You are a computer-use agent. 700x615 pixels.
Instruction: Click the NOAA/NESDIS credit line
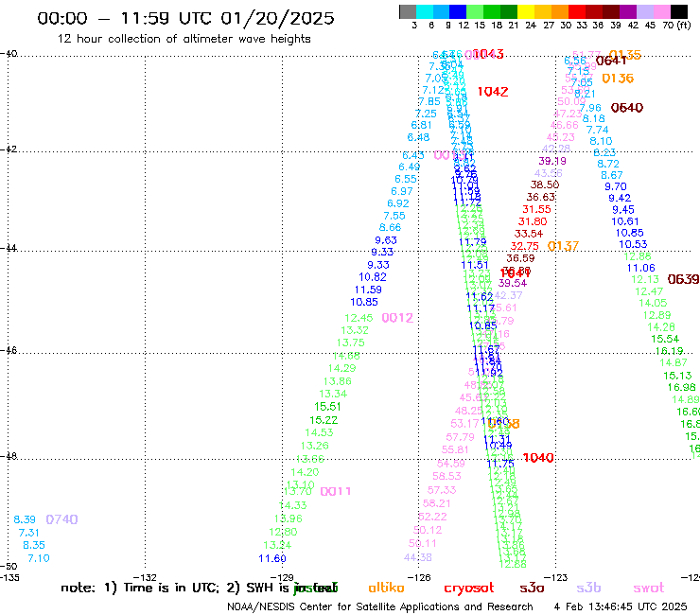(x=380, y=607)
